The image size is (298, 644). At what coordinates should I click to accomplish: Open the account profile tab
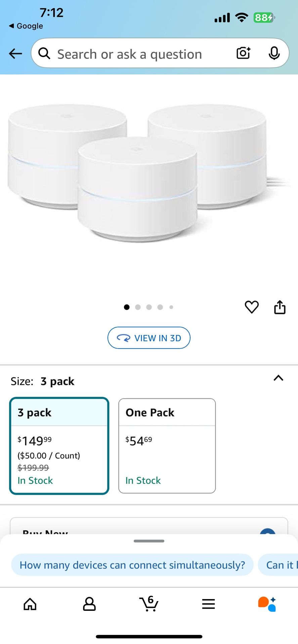pyautogui.click(x=89, y=604)
